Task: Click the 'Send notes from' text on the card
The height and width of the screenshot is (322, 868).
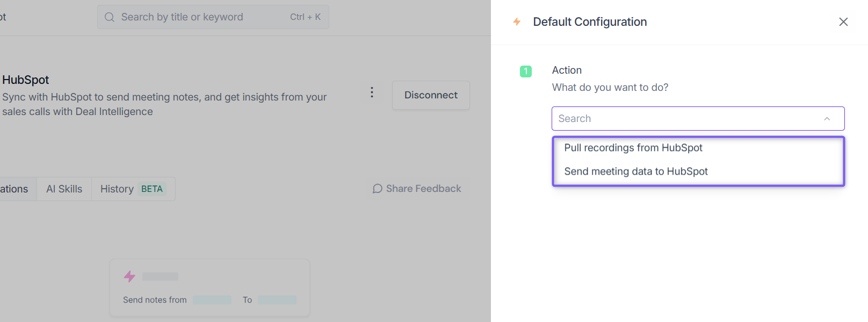Action: (x=155, y=300)
